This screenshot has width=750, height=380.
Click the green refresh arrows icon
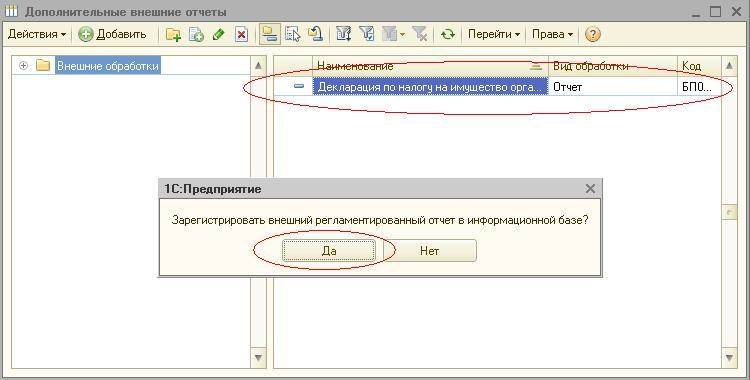448,34
